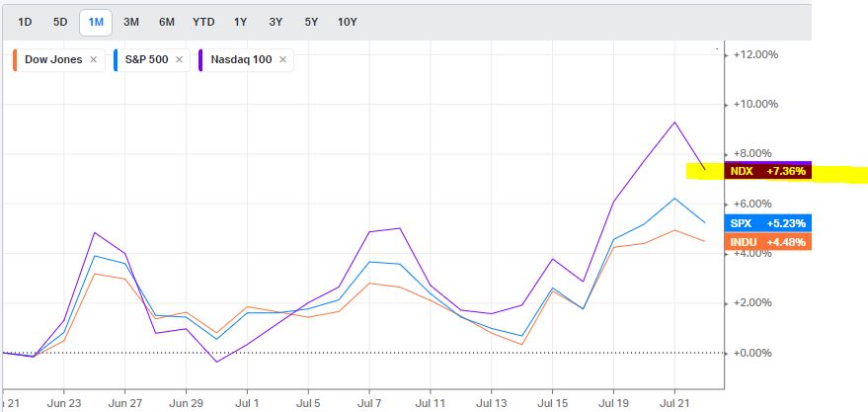Click the NDX +7.36% value label

[768, 171]
